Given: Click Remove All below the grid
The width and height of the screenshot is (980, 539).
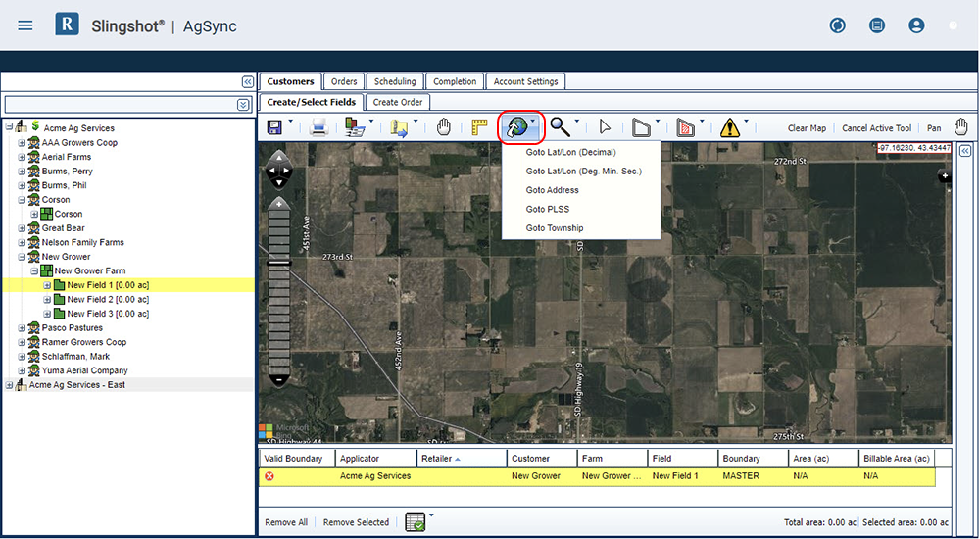Looking at the screenshot, I should (286, 522).
